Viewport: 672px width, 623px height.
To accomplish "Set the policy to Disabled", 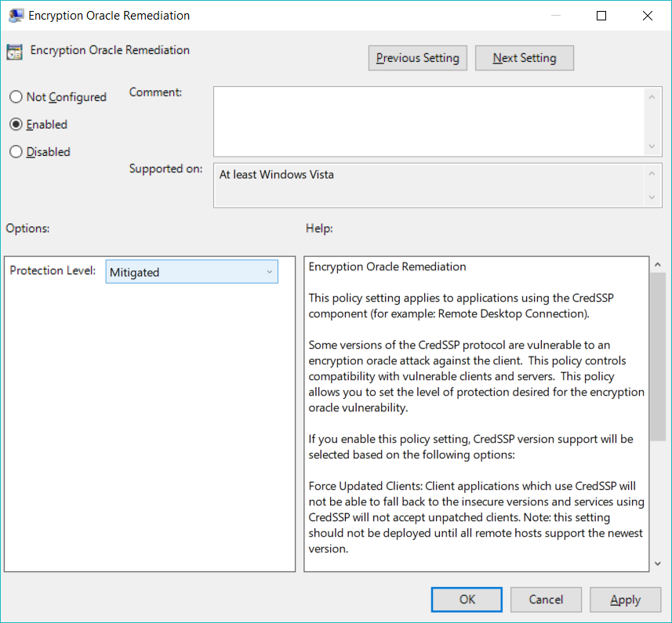I will pos(16,152).
